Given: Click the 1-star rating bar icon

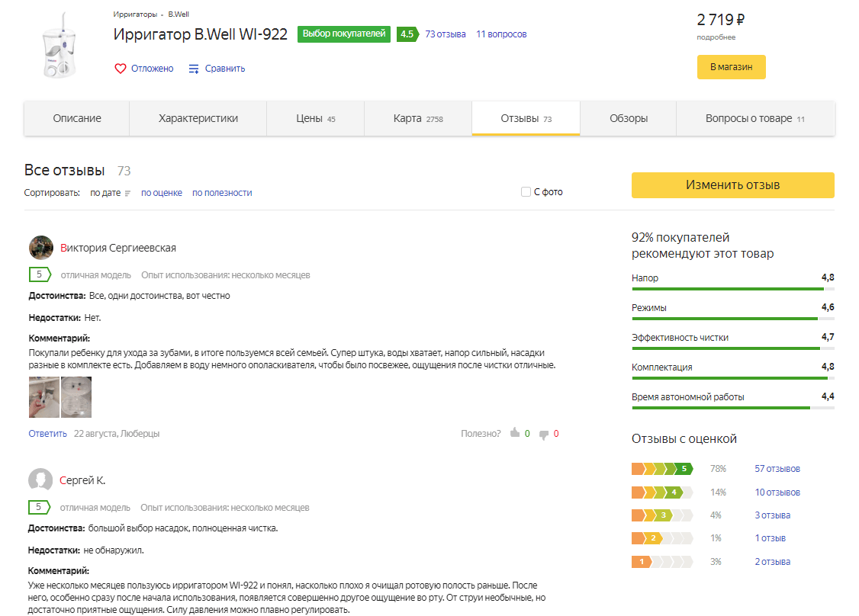Looking at the screenshot, I should [x=662, y=562].
